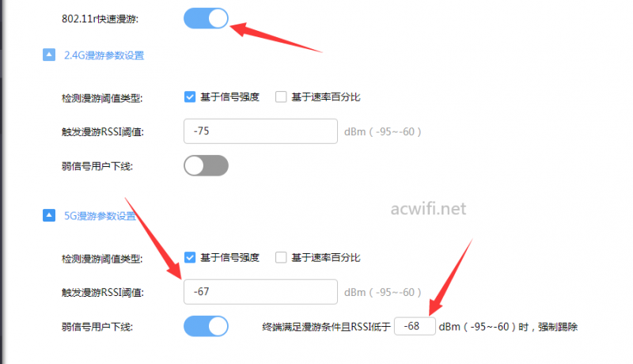Image resolution: width=633 pixels, height=364 pixels.
Task: Click the acwifi.net watermark text
Action: pos(428,209)
